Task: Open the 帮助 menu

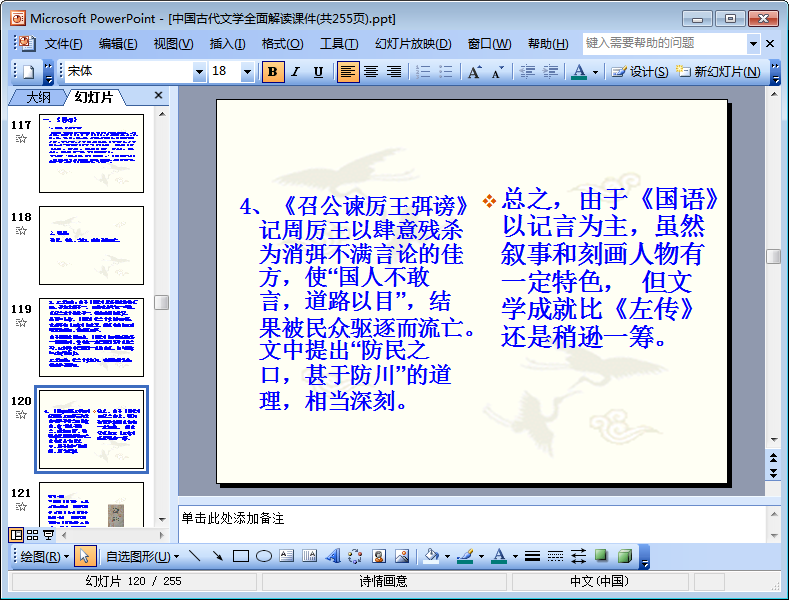Action: 548,44
